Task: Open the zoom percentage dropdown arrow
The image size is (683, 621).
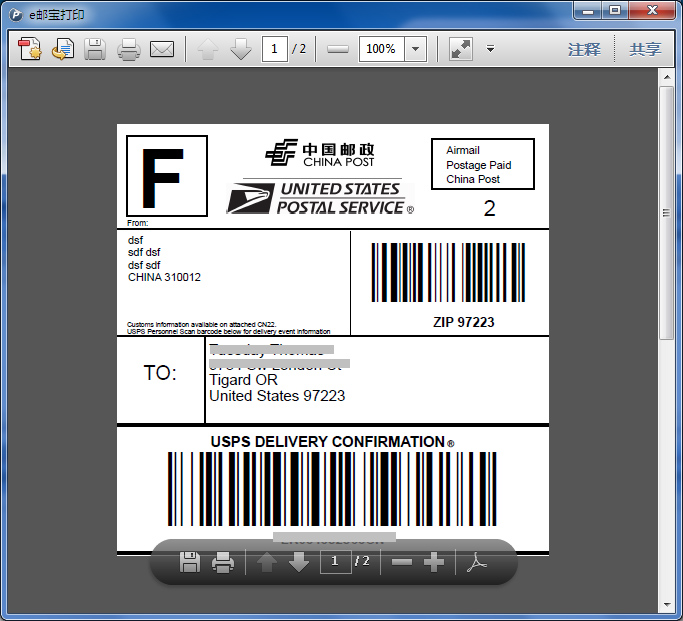Action: click(x=416, y=49)
